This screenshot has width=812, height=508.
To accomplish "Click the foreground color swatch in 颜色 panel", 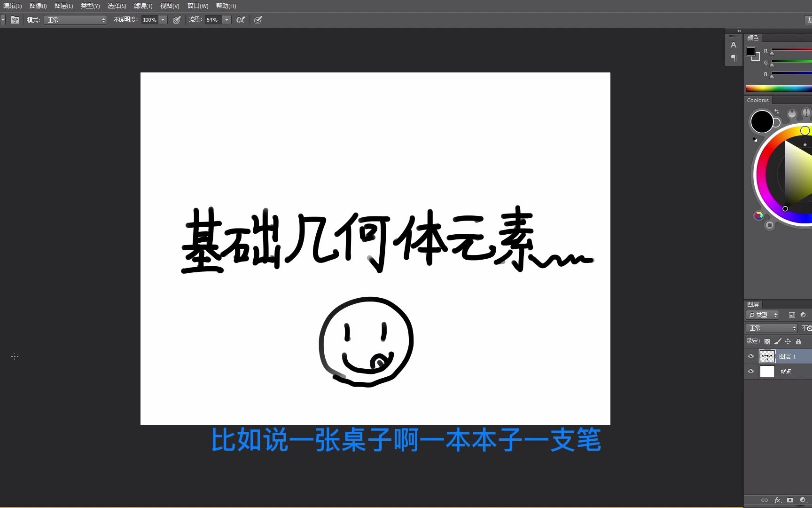I will [x=750, y=51].
